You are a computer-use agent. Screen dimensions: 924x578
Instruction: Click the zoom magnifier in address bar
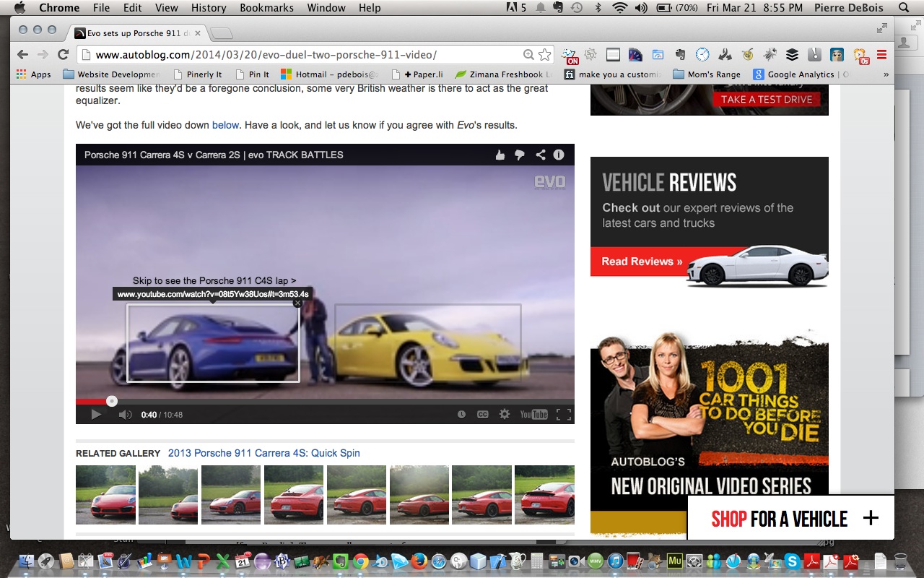click(x=529, y=55)
